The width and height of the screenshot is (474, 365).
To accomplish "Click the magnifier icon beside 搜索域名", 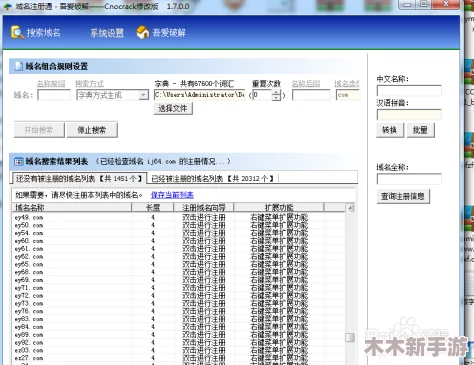I will click(17, 33).
